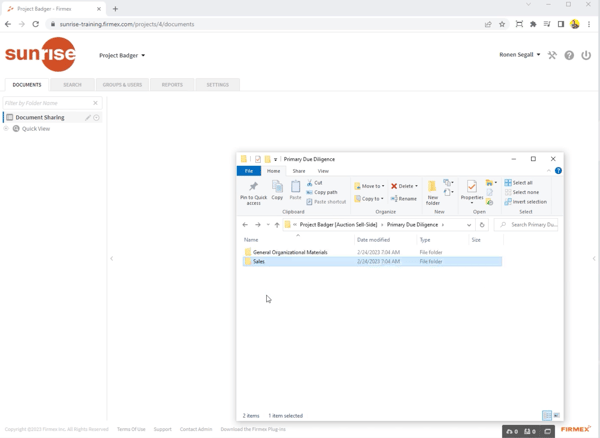Viewport: 600px width, 438px height.
Task: Select the Sales folder row
Action: [x=372, y=261]
